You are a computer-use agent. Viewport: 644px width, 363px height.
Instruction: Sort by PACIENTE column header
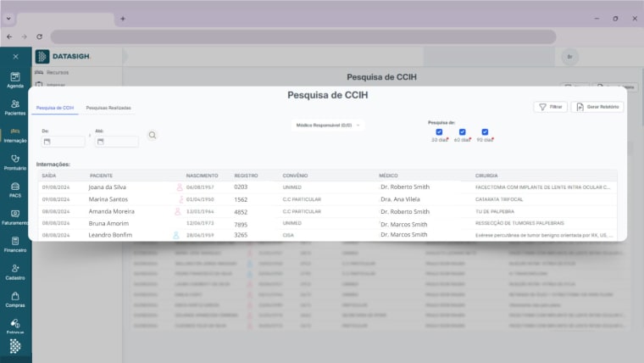click(x=101, y=176)
